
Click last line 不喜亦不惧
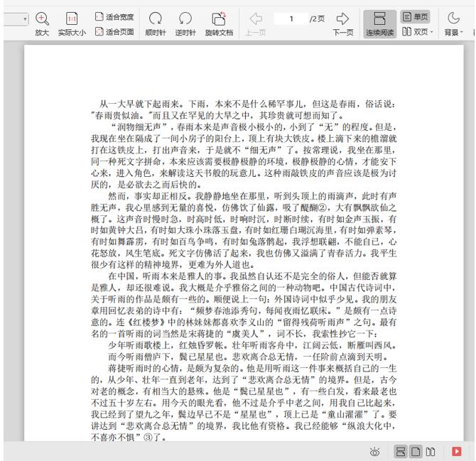tap(129, 438)
